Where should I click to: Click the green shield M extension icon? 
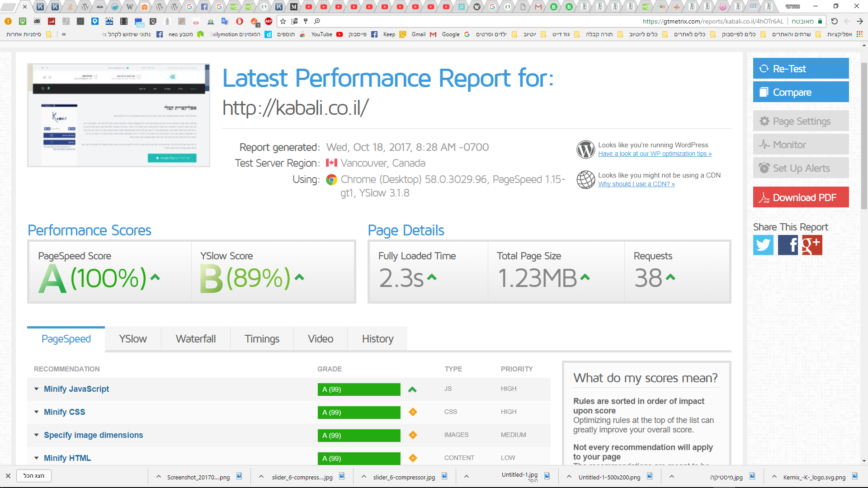(23, 21)
